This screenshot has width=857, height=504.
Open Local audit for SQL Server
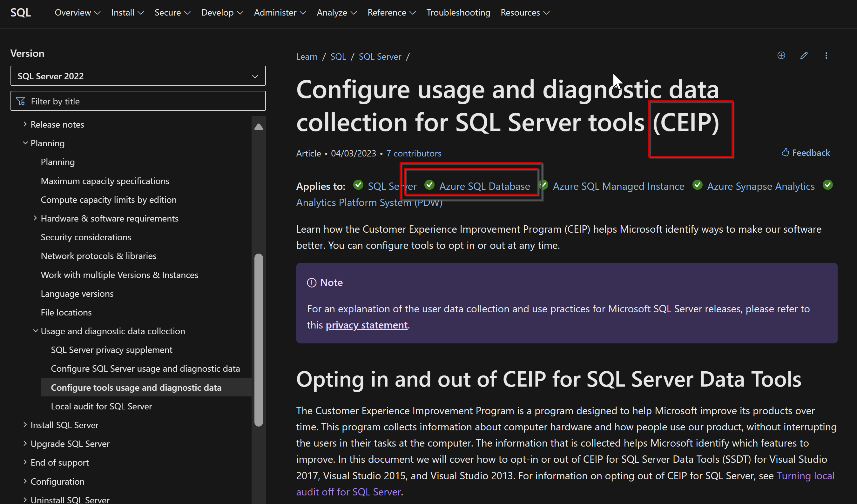point(101,406)
